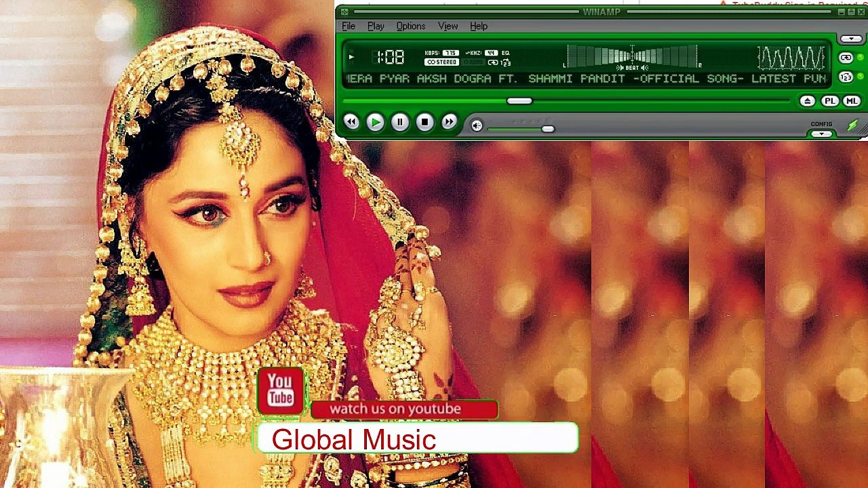The height and width of the screenshot is (488, 868).
Task: Click the volume slider handle
Action: click(x=548, y=129)
